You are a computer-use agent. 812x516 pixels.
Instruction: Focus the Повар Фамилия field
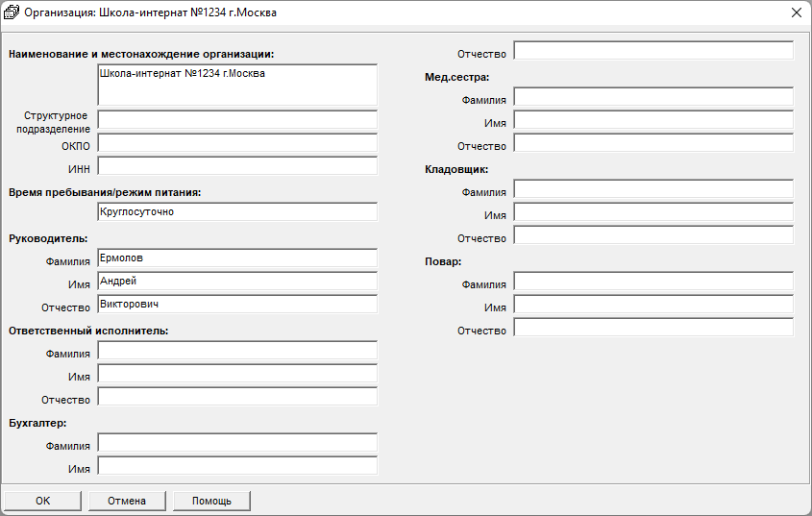tap(653, 282)
